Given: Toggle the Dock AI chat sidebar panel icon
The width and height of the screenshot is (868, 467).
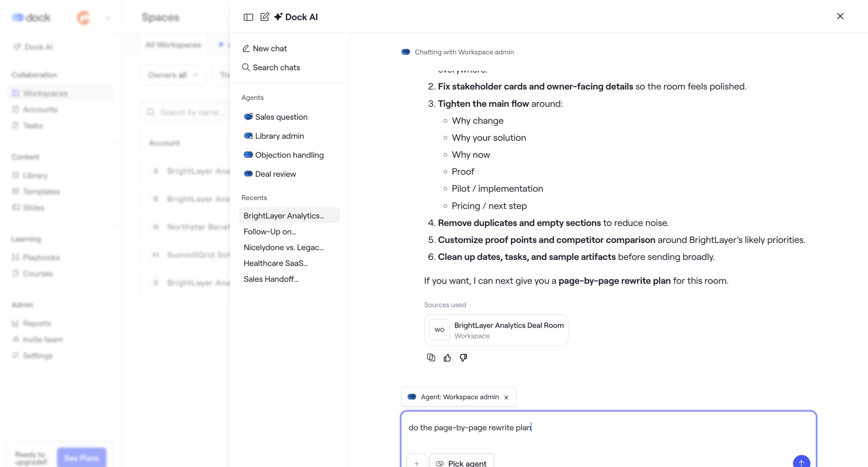Looking at the screenshot, I should click(248, 17).
